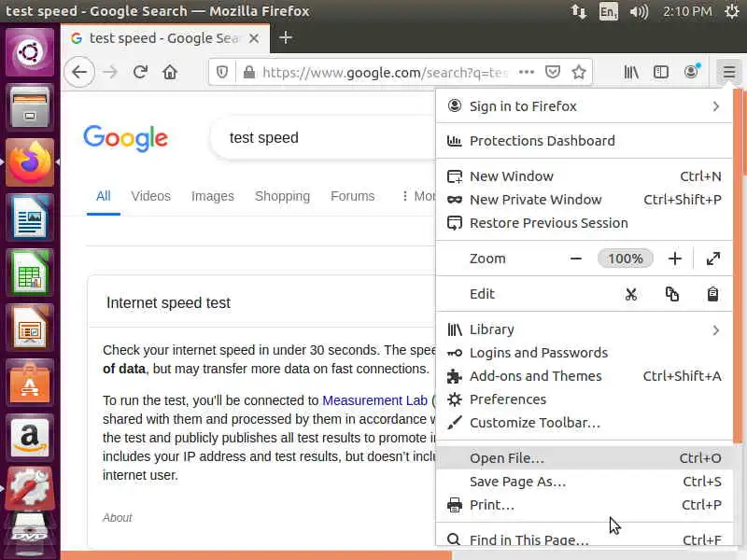This screenshot has width=747, height=560.
Task: Open Add-ons and Themes
Action: (585, 376)
